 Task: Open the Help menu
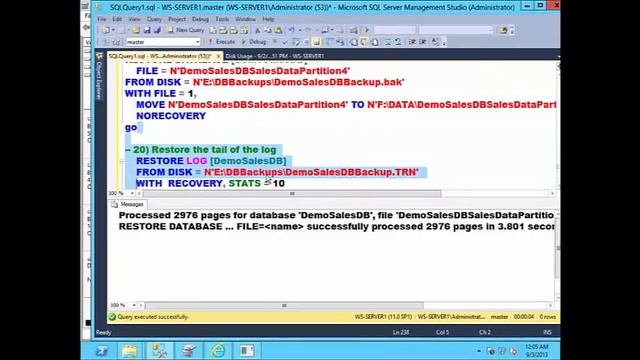[x=268, y=19]
